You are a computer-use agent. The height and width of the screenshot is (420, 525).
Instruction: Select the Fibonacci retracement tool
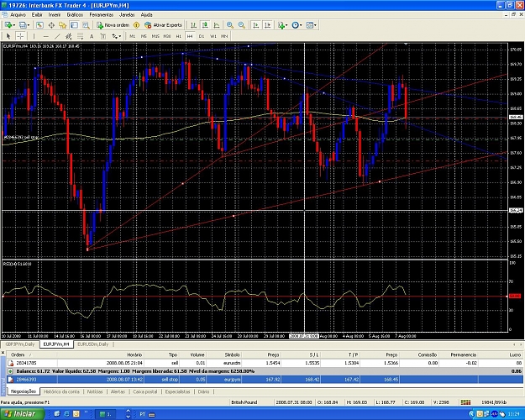click(x=80, y=36)
